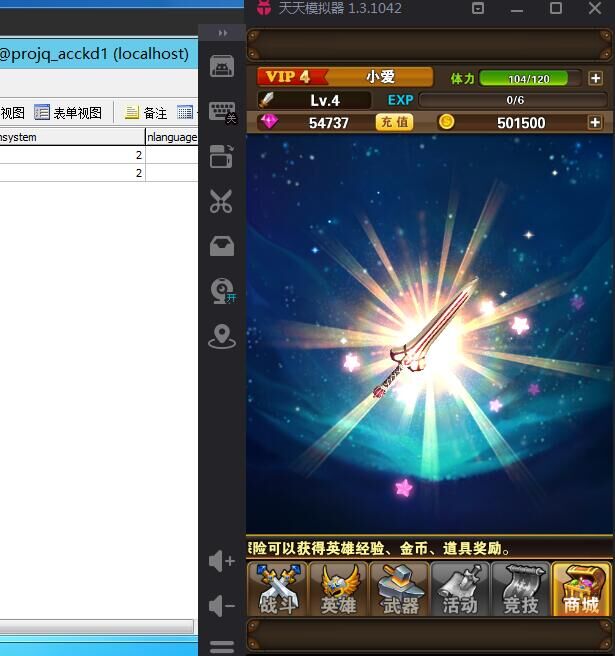Add gold coins with the plus button
The height and width of the screenshot is (656, 615).
pyautogui.click(x=595, y=122)
